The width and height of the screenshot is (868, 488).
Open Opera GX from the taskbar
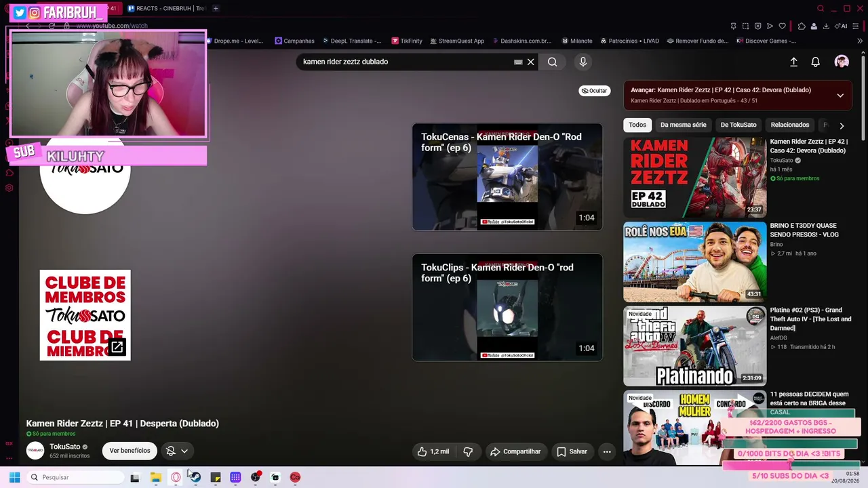(x=176, y=477)
